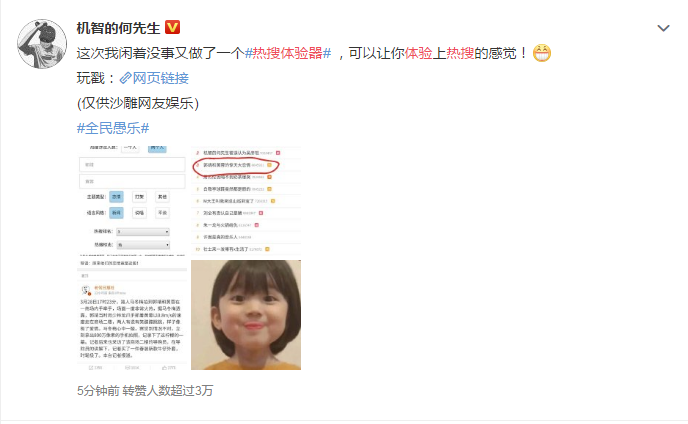Open the 机智的何先生 username link
Viewport: 688px width, 424px height.
pos(118,28)
